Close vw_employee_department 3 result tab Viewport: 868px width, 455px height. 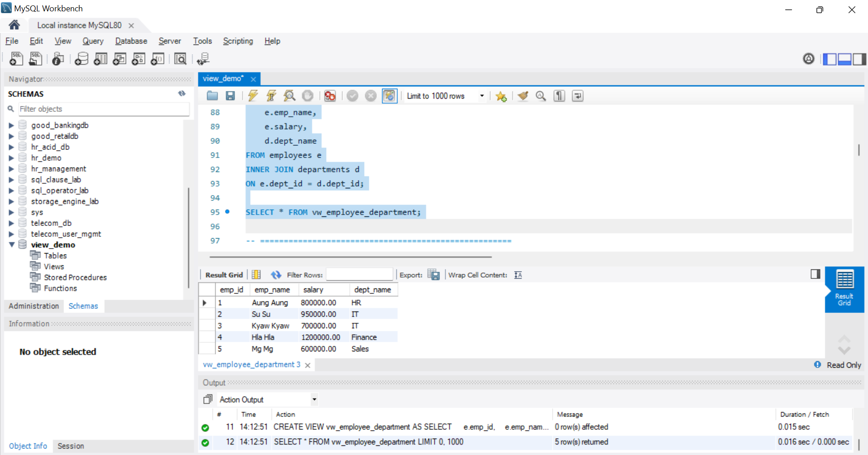coord(308,365)
